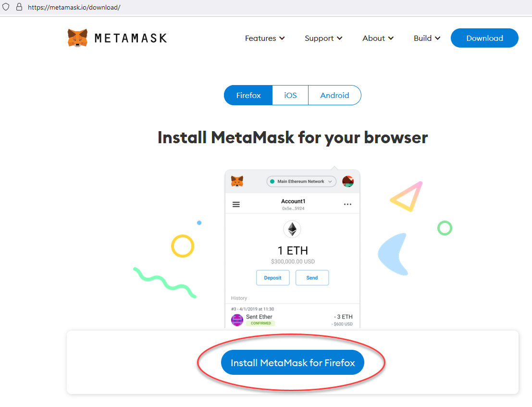
Task: Switch to the Android tab
Action: (x=334, y=95)
